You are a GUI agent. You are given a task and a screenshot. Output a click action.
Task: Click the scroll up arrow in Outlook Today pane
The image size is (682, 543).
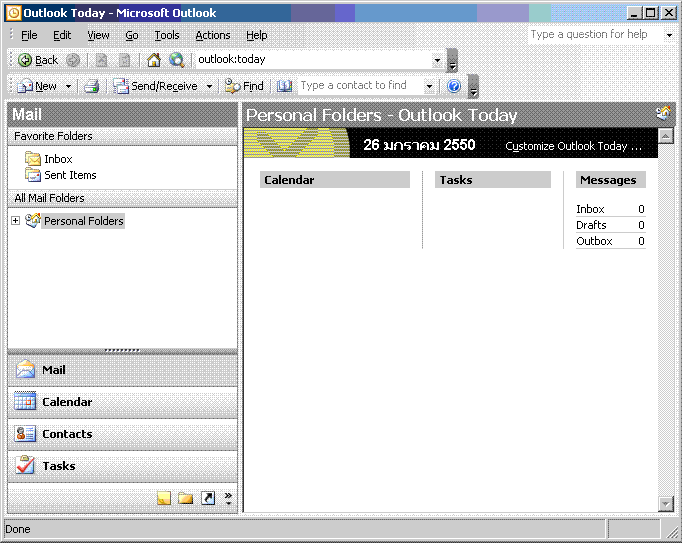(x=665, y=136)
